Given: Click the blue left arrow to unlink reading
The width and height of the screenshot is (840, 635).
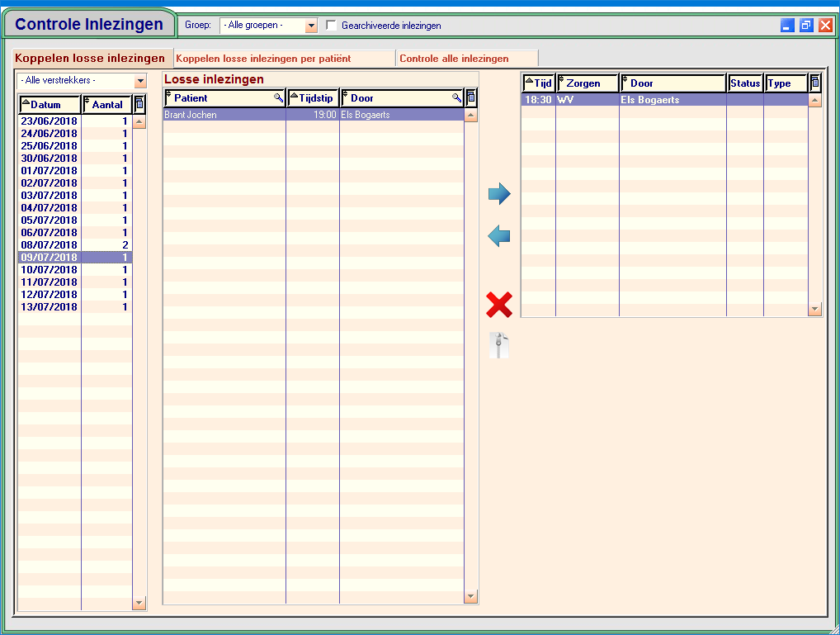Looking at the screenshot, I should tap(499, 237).
